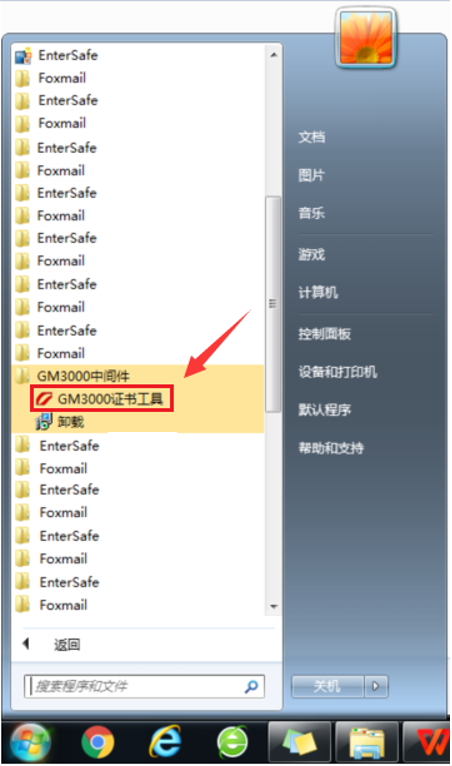Viewport: 452px width, 766px height.
Task: Click the user account picture
Action: pyautogui.click(x=366, y=38)
